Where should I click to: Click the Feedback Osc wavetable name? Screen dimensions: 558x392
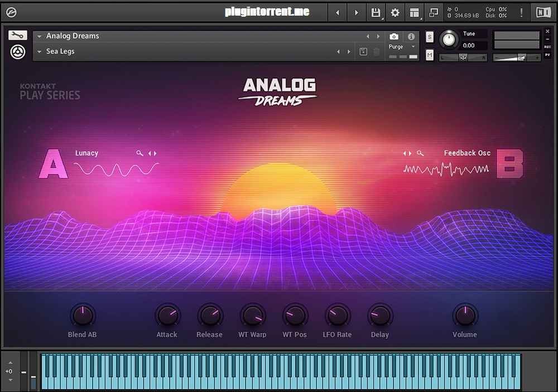pyautogui.click(x=467, y=153)
